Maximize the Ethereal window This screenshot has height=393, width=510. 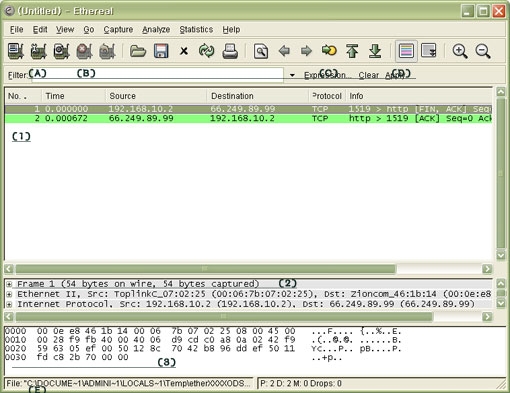coord(483,11)
